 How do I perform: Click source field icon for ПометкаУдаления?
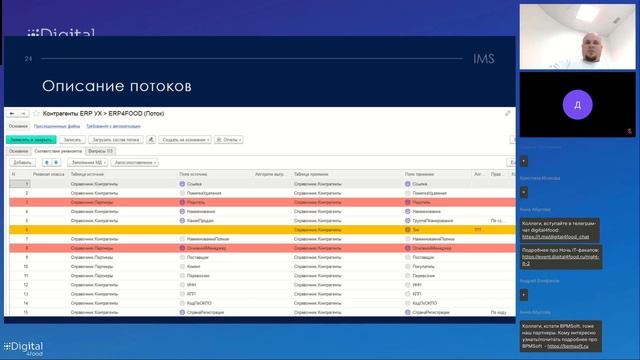[x=182, y=193]
